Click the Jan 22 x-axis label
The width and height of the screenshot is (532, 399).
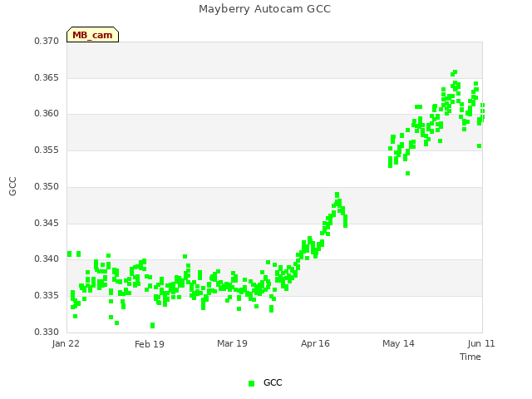[x=66, y=343]
